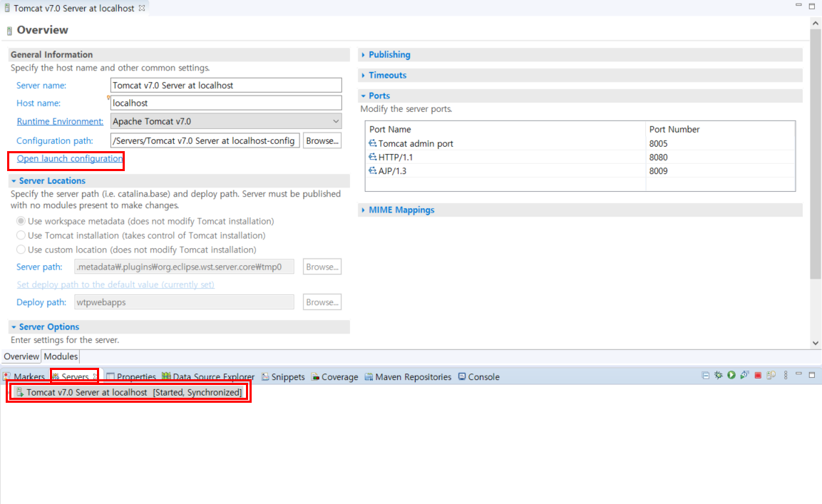Click the server icon beside Overview heading
Image resolution: width=822 pixels, height=504 pixels.
[9, 31]
